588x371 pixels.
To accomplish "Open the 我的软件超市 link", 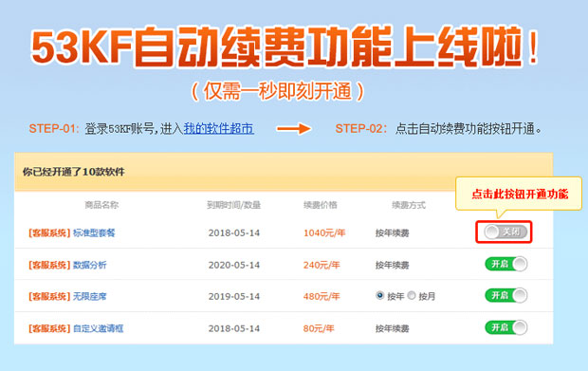I will [x=219, y=129].
